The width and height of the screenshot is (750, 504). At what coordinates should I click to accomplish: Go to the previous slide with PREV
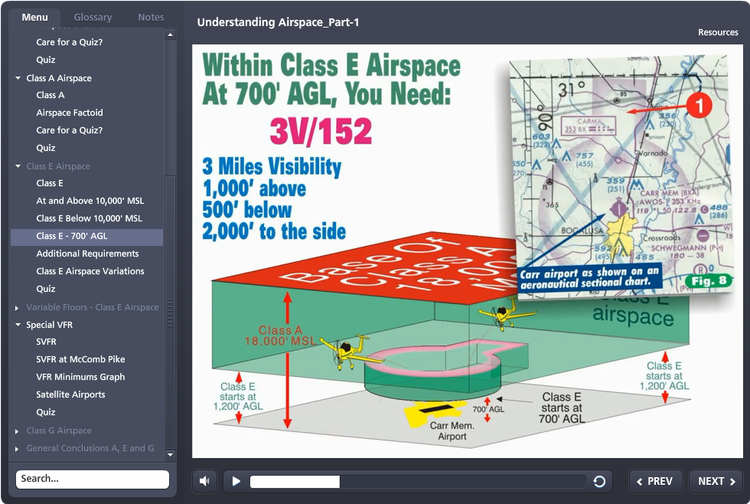[x=657, y=481]
